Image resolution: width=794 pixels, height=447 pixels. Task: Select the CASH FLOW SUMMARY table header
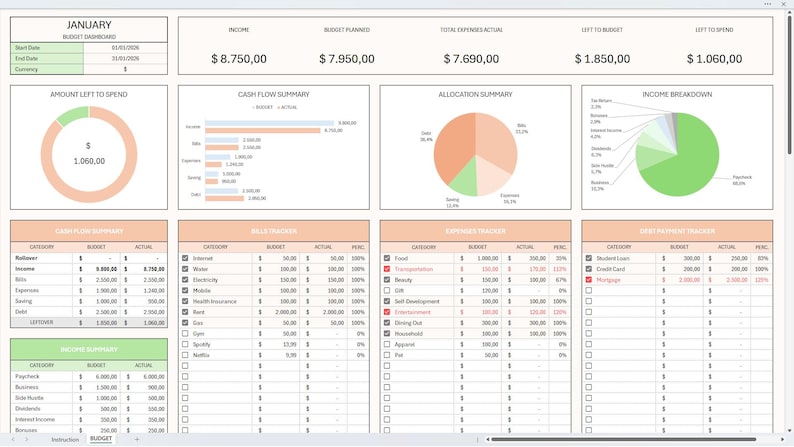pos(89,231)
